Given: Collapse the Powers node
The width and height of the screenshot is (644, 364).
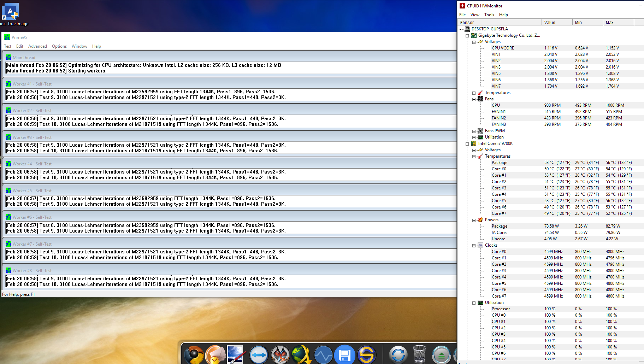Looking at the screenshot, I should point(474,220).
